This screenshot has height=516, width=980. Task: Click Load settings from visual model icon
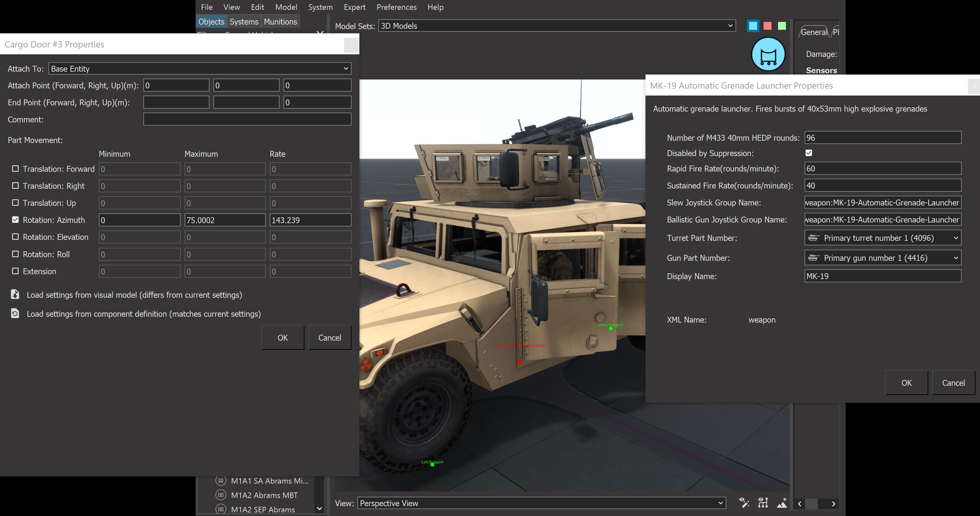(14, 294)
